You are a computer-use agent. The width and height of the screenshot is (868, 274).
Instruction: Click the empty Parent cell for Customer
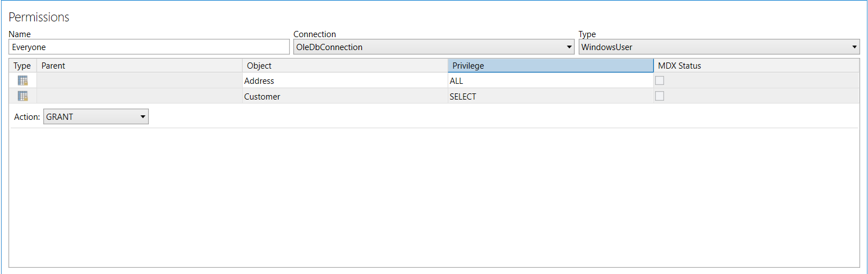click(139, 96)
